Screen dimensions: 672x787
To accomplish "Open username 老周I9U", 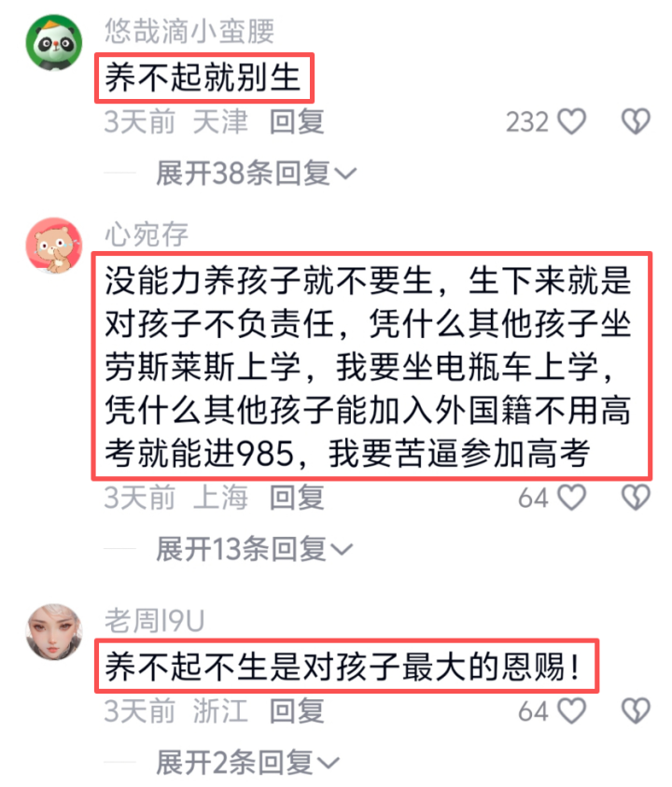I will (x=155, y=621).
